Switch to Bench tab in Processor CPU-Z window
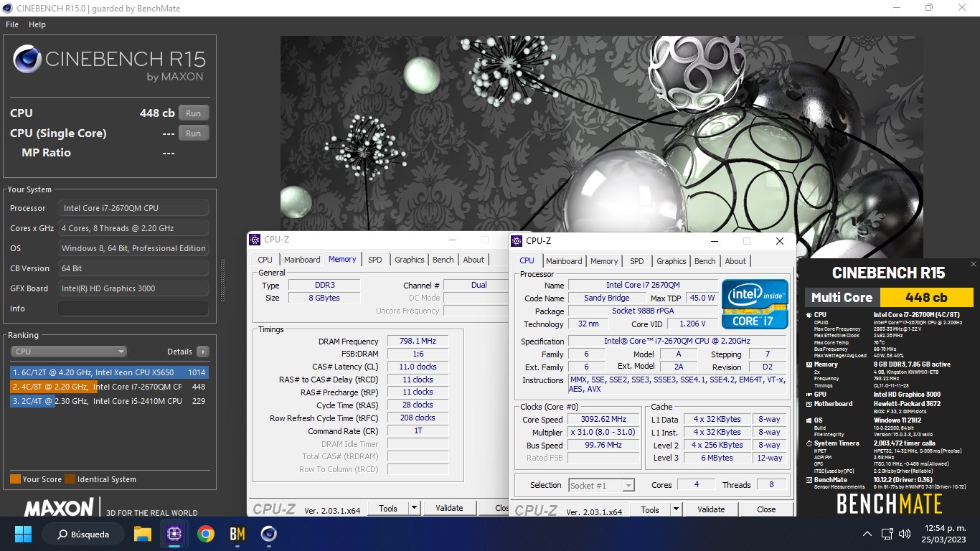980x551 pixels. tap(705, 261)
